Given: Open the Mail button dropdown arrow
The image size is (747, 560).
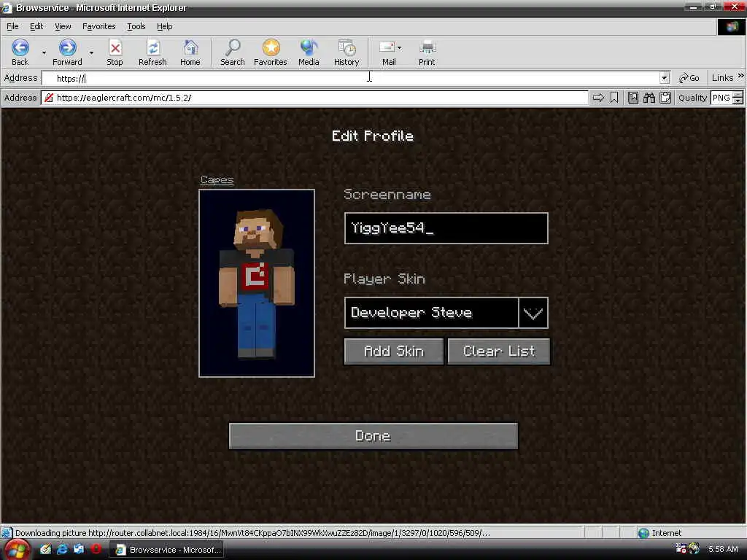Looking at the screenshot, I should [x=399, y=47].
